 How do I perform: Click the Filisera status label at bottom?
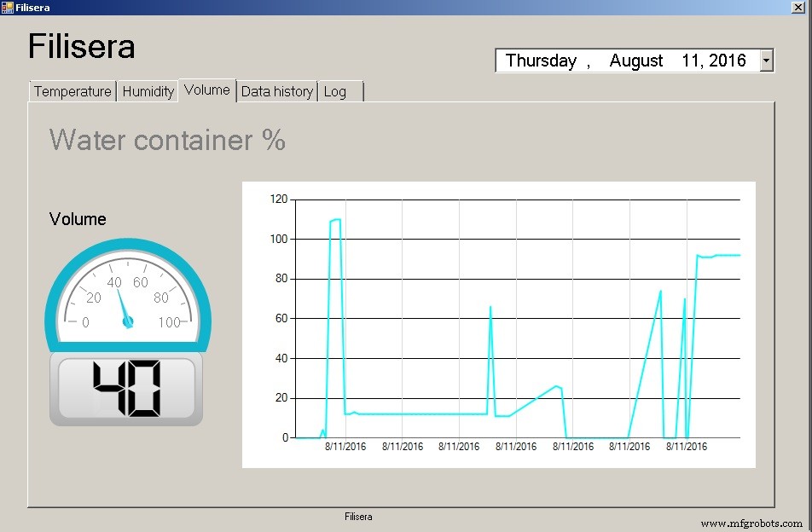[358, 516]
